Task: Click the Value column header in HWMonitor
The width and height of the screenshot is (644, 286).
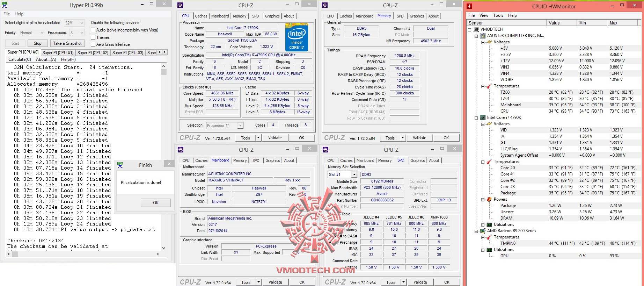Action: (561, 23)
